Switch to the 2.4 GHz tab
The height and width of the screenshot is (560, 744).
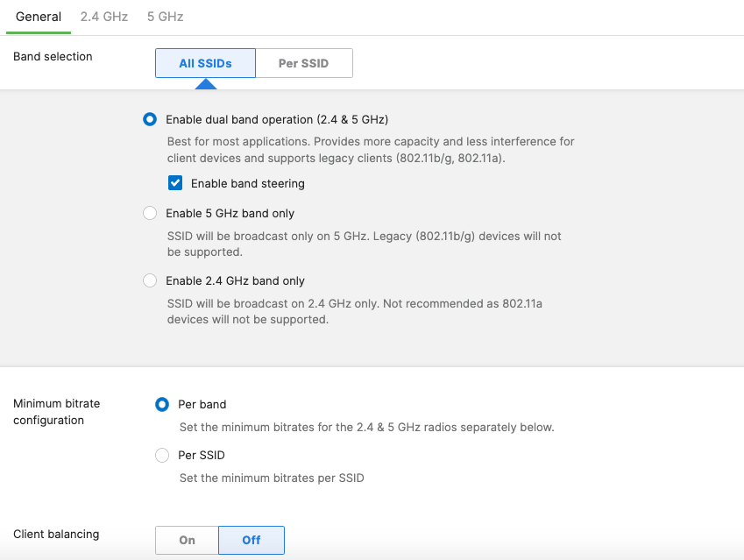(x=103, y=17)
